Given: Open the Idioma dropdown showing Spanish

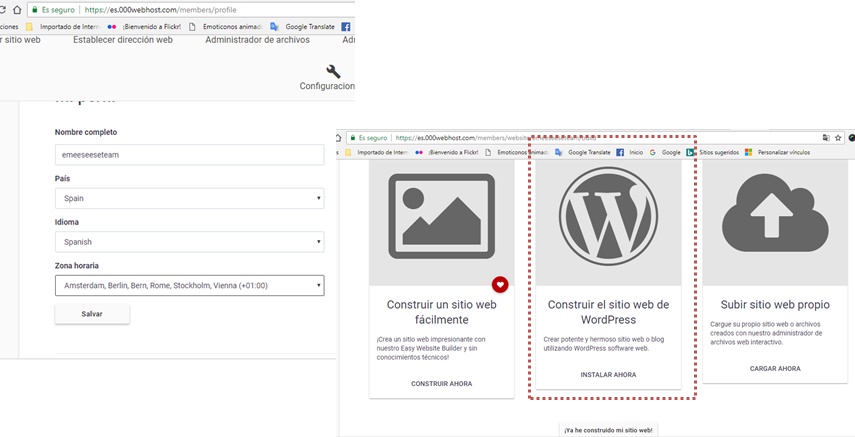Looking at the screenshot, I should (x=190, y=242).
